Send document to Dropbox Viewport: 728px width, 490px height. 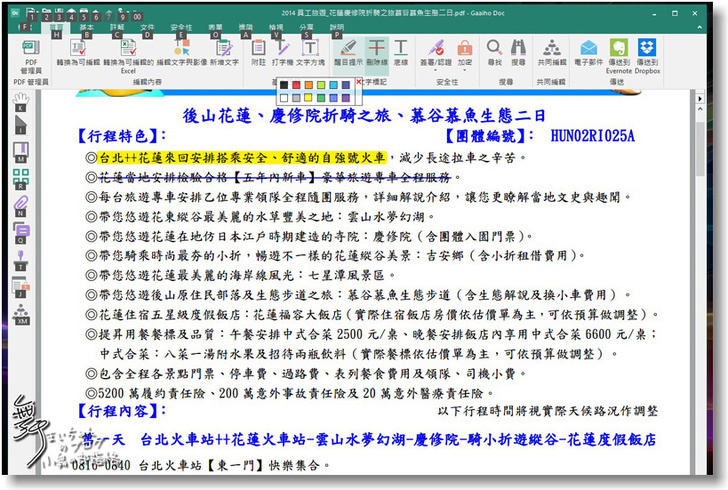(x=647, y=56)
